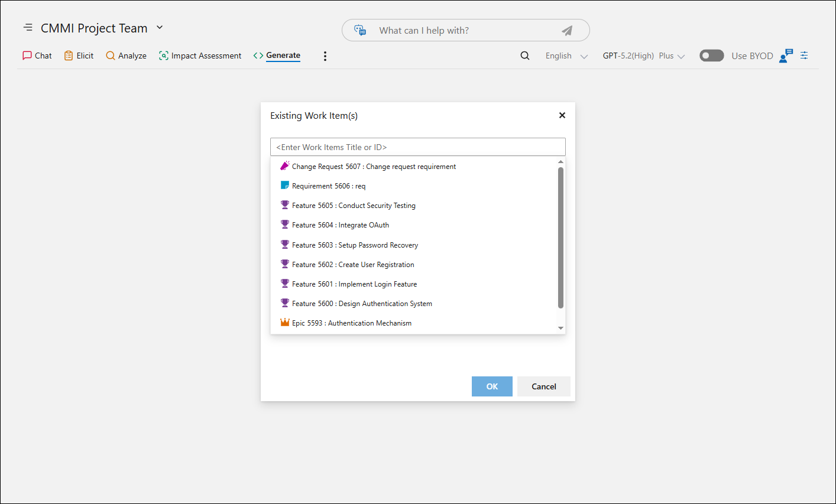Click the Change Request 5607 megaphone icon
Screen dimensions: 836x504
click(284, 166)
